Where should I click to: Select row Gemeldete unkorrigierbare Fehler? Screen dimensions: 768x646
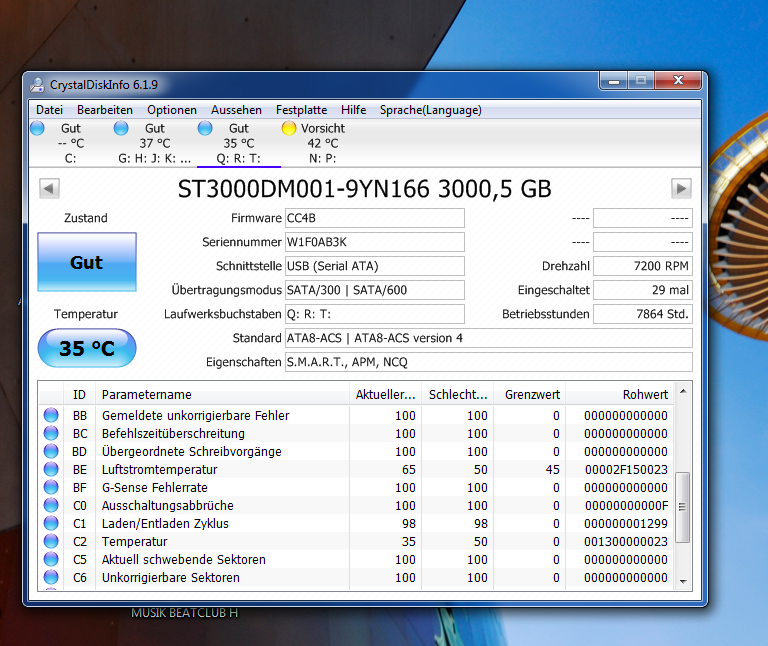click(x=356, y=415)
